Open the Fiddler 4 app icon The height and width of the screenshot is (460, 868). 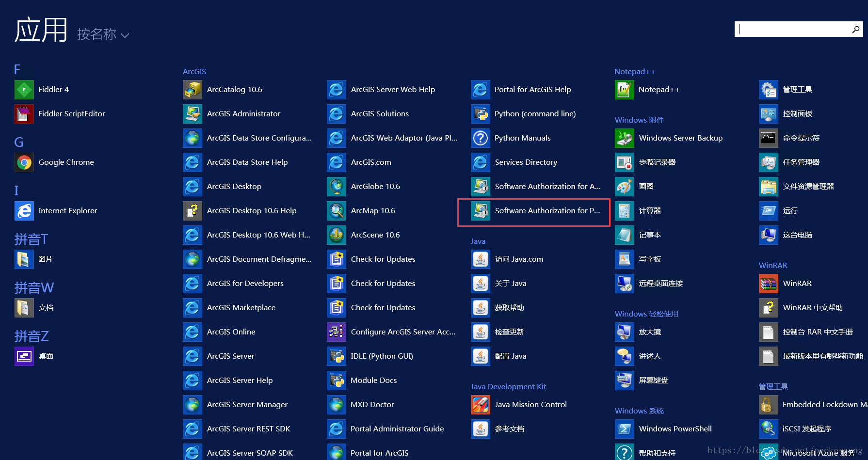24,90
